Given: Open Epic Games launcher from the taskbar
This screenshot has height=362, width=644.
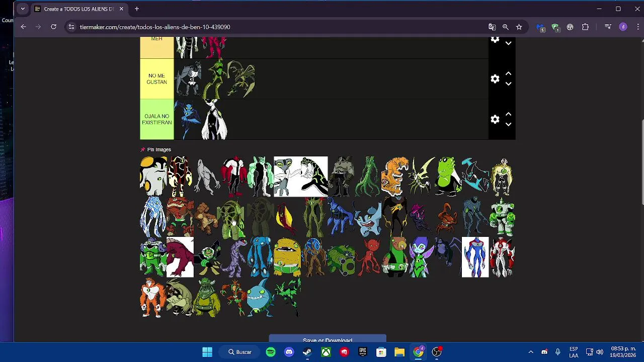Looking at the screenshot, I should point(363,352).
